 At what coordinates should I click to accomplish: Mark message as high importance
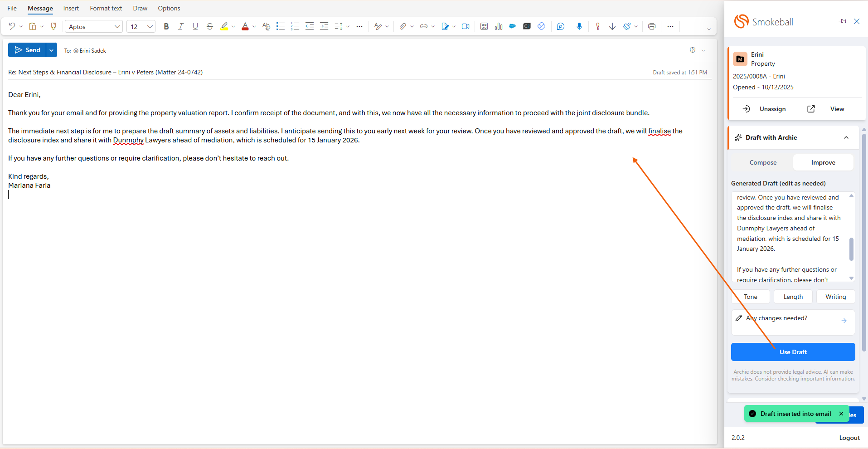[598, 26]
